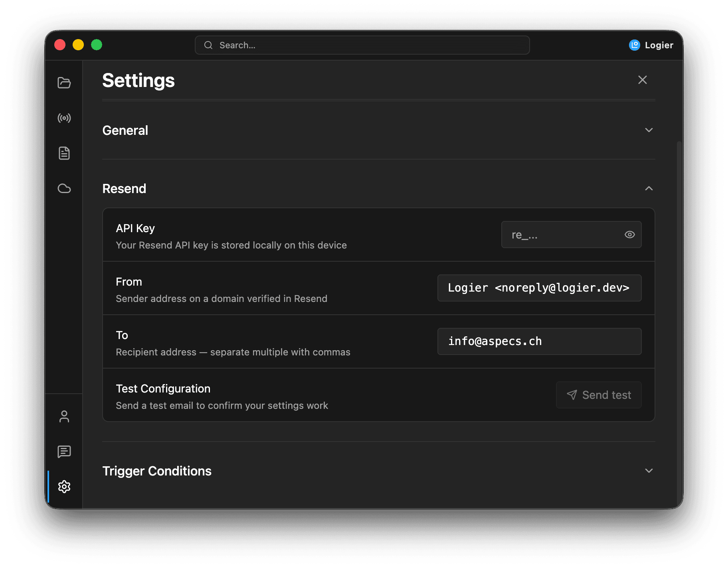Edit the To recipient address field
This screenshot has height=568, width=728.
click(539, 341)
